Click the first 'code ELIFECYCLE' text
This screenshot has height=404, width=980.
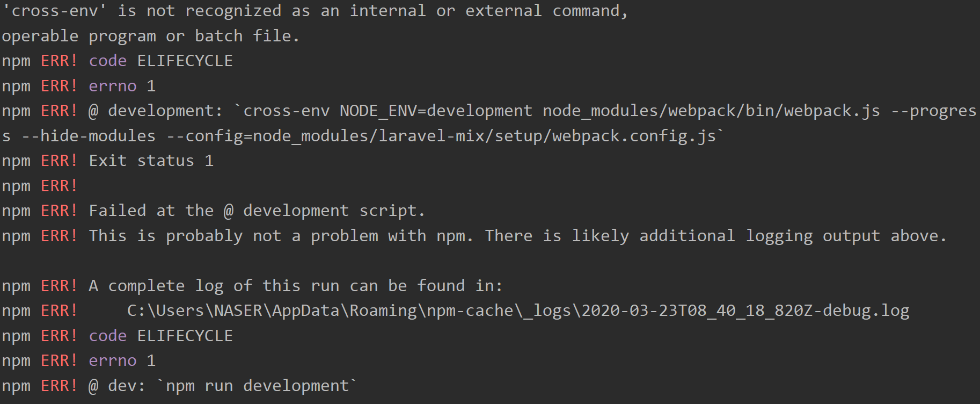pyautogui.click(x=160, y=61)
